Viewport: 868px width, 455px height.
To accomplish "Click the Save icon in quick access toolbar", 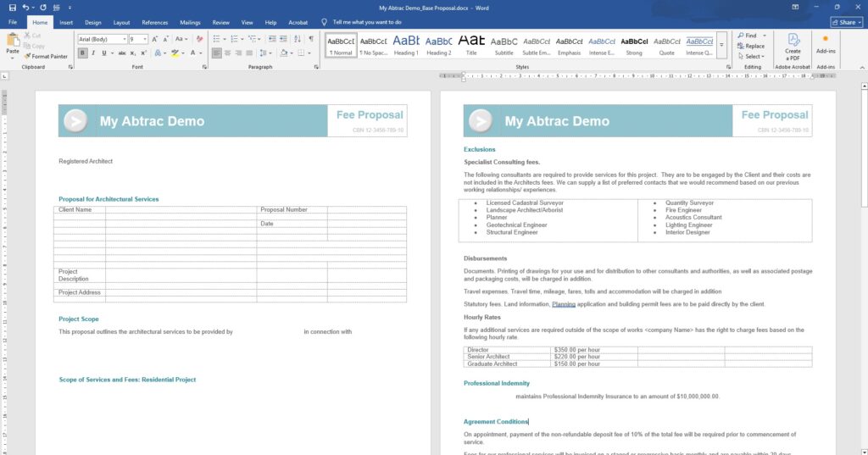I will point(12,8).
